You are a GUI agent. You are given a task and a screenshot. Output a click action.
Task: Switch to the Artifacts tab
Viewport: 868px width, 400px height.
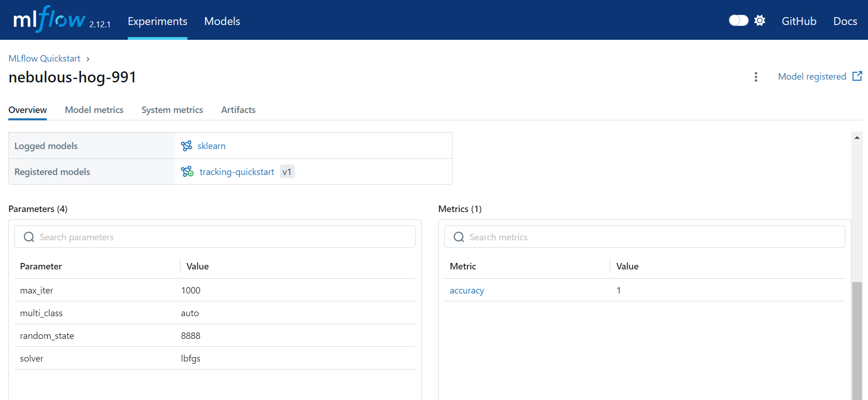click(x=238, y=110)
